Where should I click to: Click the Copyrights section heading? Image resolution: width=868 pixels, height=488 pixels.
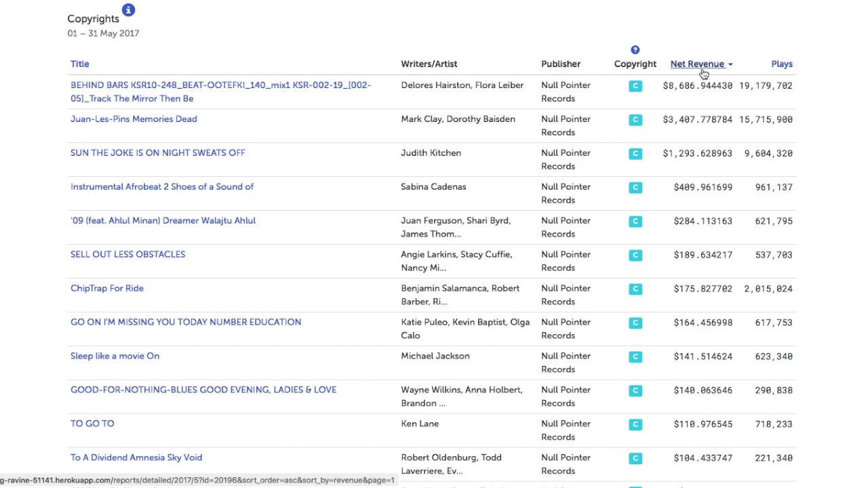click(93, 19)
